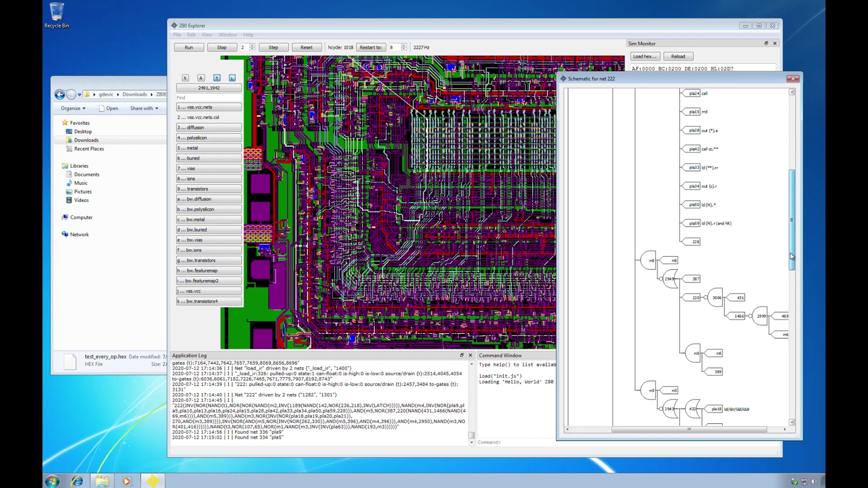Open Network in the Explorer sidebar
Viewport: 868px width, 488px height.
coord(79,234)
